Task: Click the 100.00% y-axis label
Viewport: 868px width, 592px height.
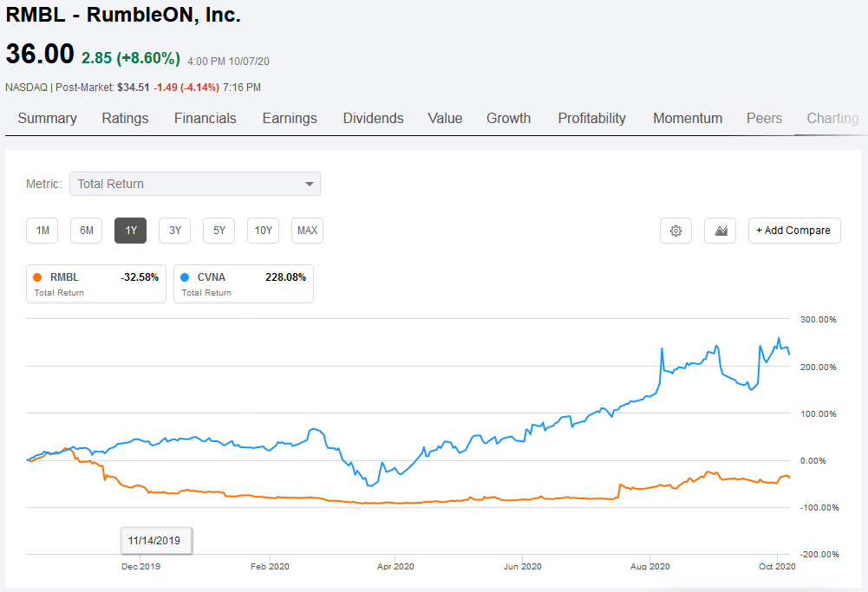Action: point(819,413)
